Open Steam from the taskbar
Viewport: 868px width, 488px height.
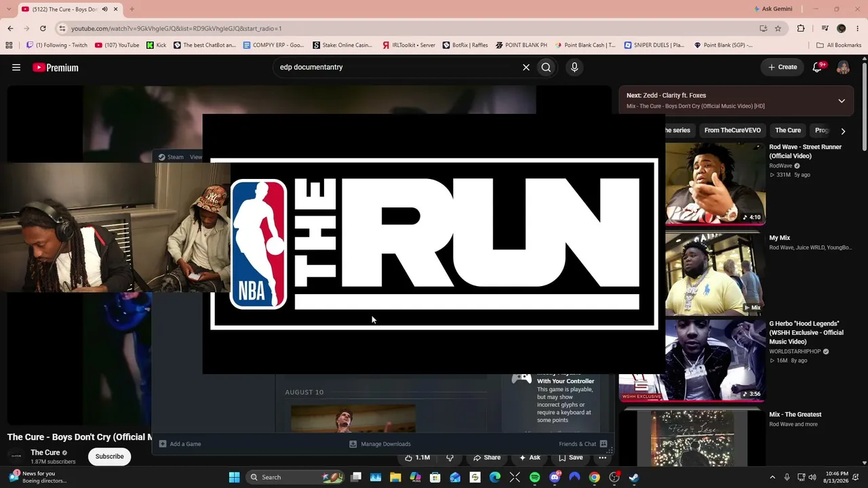pos(633,477)
